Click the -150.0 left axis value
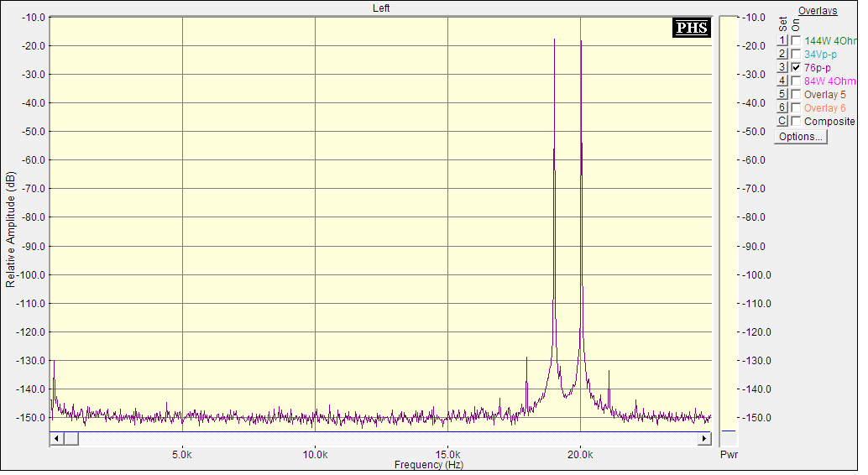The width and height of the screenshot is (868, 475). [x=31, y=417]
